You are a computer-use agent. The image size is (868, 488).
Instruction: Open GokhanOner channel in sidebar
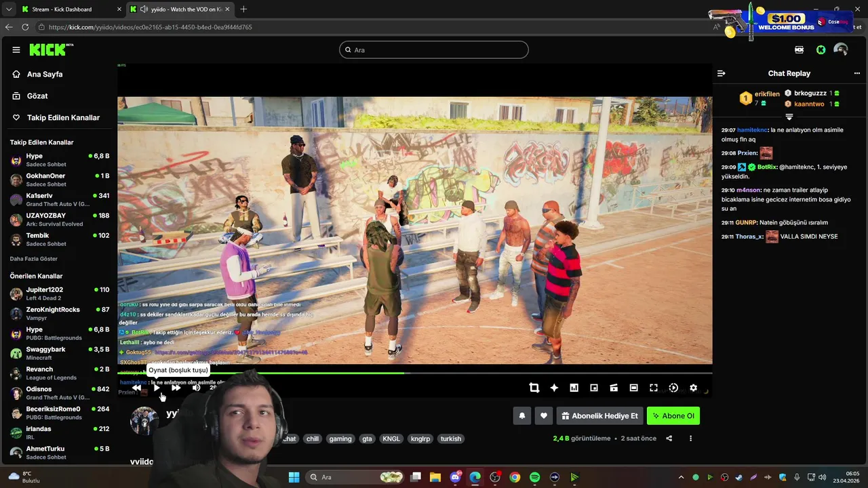(60, 180)
